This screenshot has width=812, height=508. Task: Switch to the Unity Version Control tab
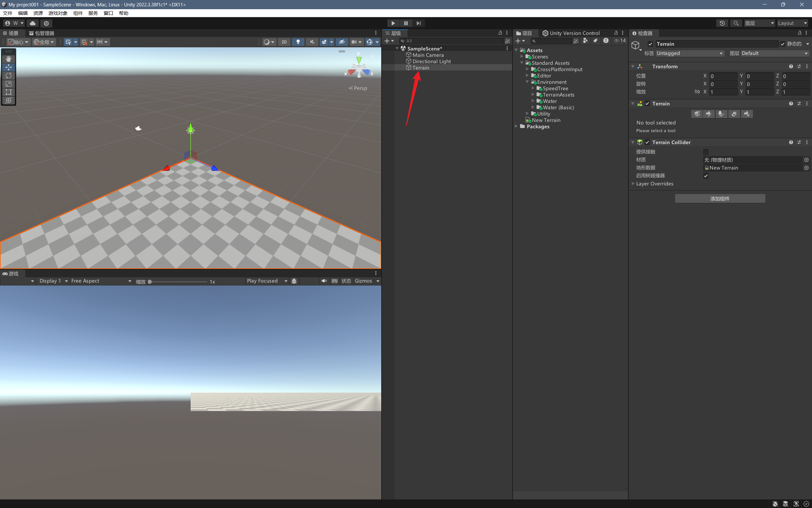571,33
